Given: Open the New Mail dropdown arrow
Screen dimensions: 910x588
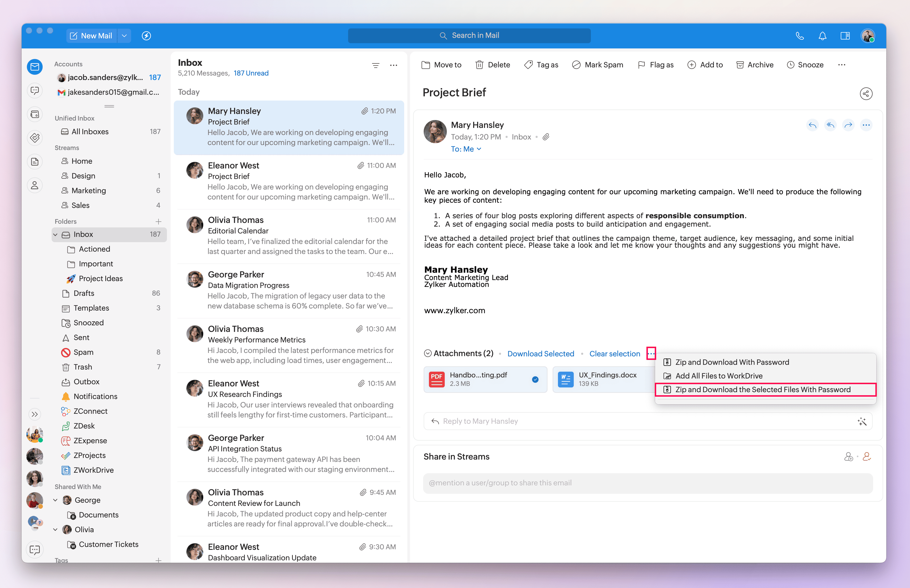Looking at the screenshot, I should click(124, 36).
